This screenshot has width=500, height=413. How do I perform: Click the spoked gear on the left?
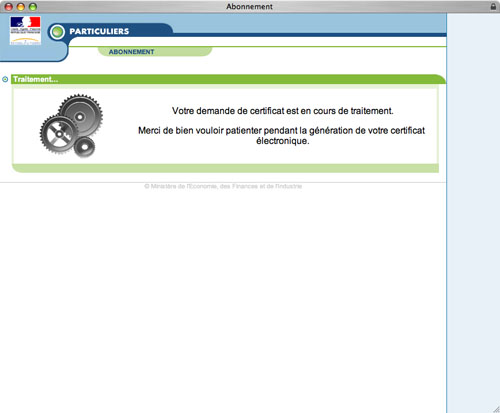coord(59,134)
